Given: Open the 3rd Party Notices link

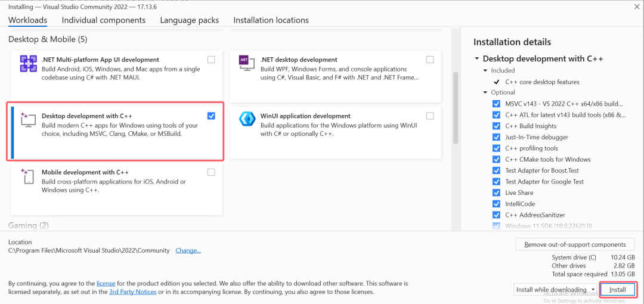Looking at the screenshot, I should pos(132,291).
